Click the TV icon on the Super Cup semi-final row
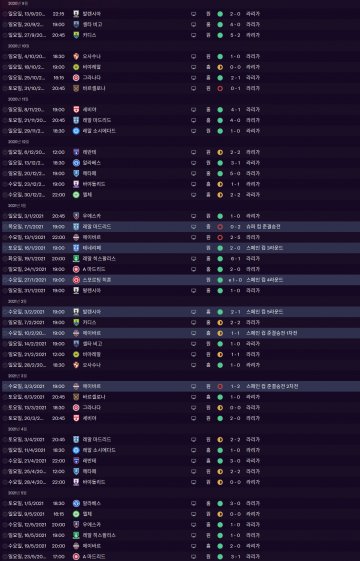The image size is (360, 561). (x=194, y=227)
